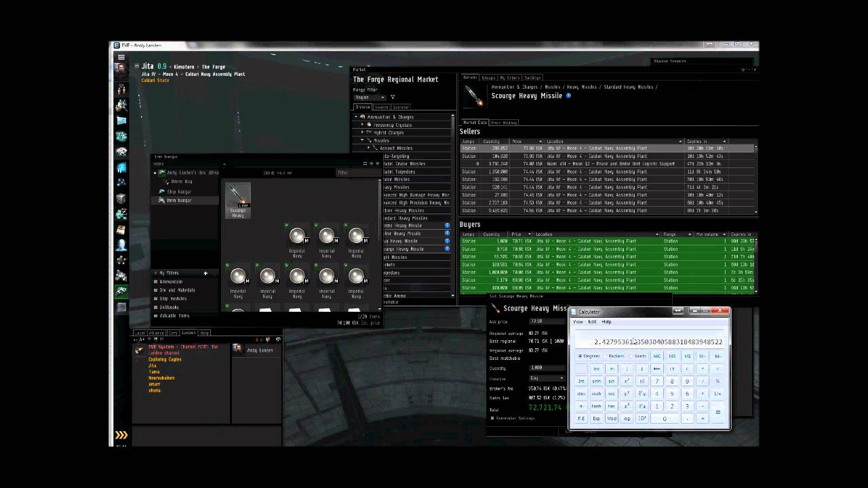Click the EVE window title bar icon
The image size is (868, 488).
tap(117, 45)
